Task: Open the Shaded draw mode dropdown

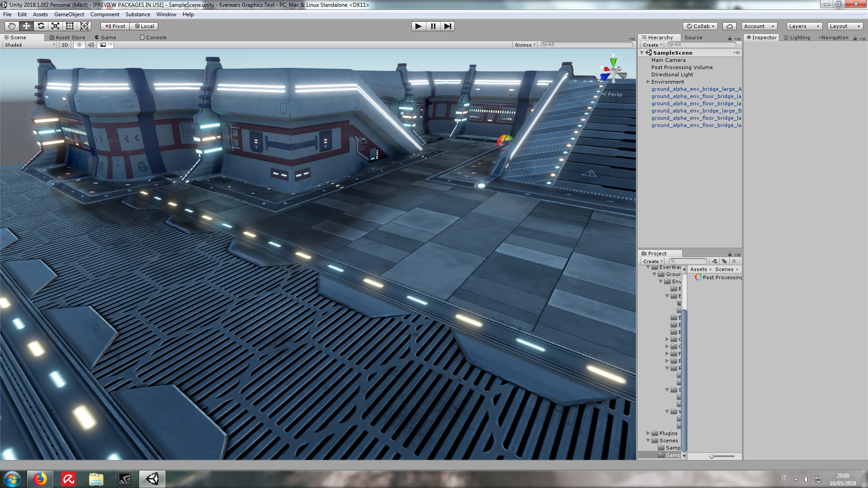Action: tap(30, 45)
